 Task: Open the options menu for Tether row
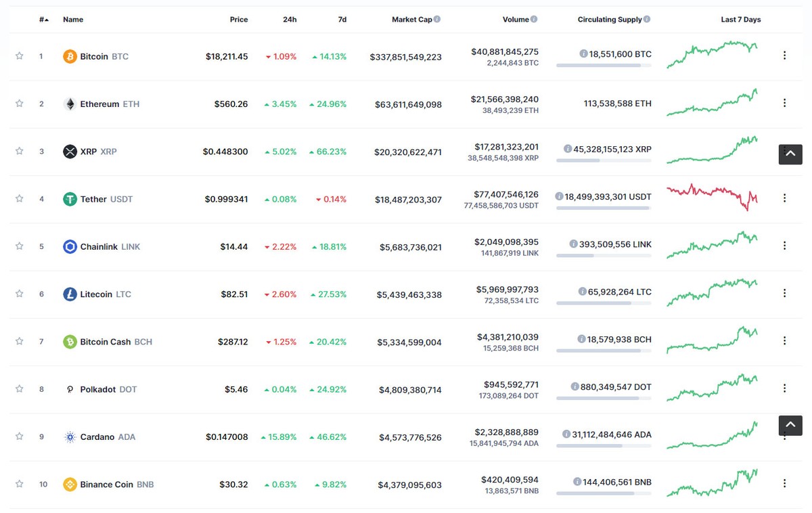[784, 198]
